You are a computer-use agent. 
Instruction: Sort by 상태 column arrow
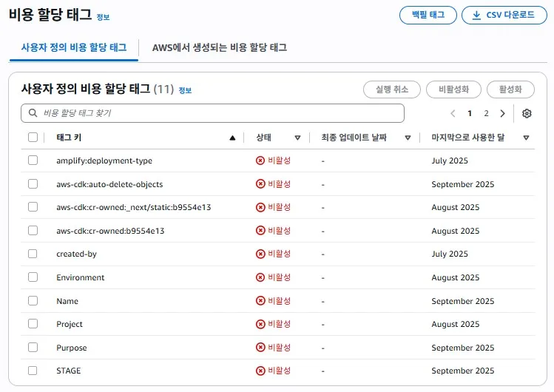297,138
